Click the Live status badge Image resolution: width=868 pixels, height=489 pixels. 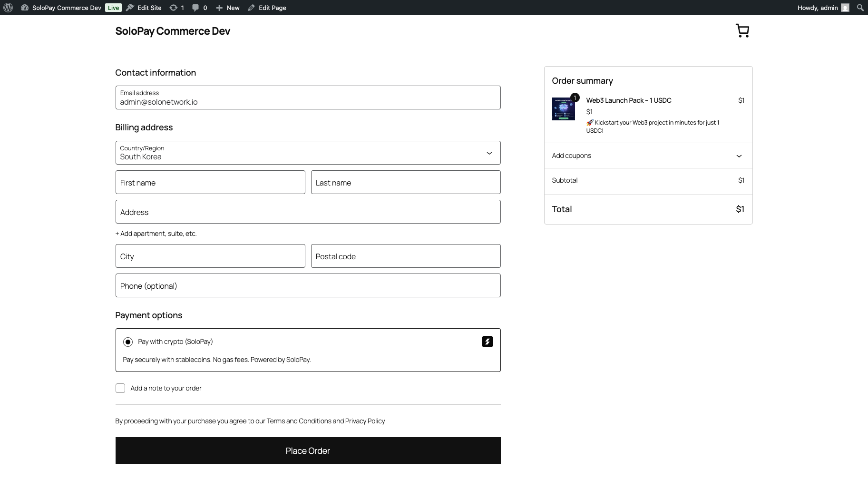click(113, 8)
